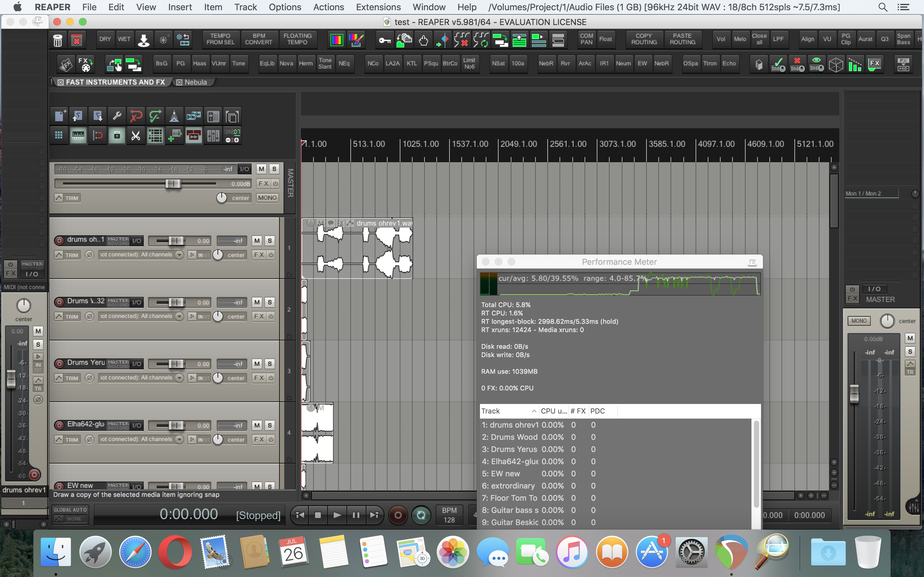924x577 pixels.
Task: Click the TEMPO FROM SEL button
Action: coord(220,39)
